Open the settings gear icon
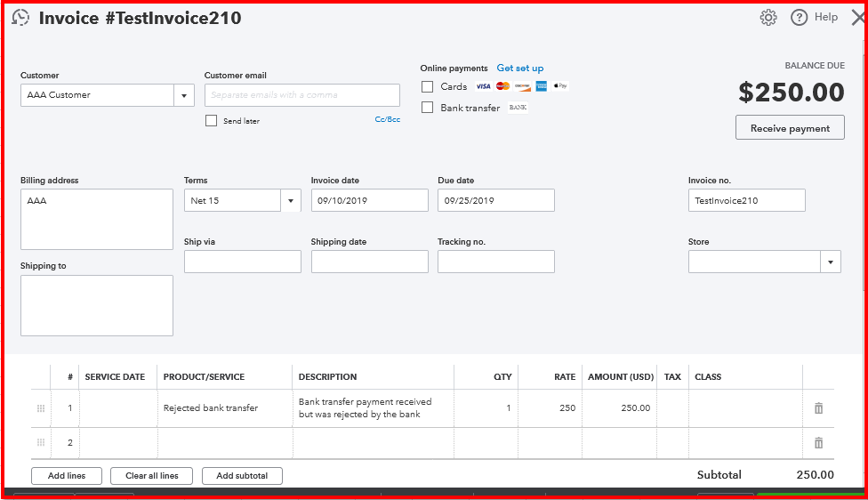 768,18
